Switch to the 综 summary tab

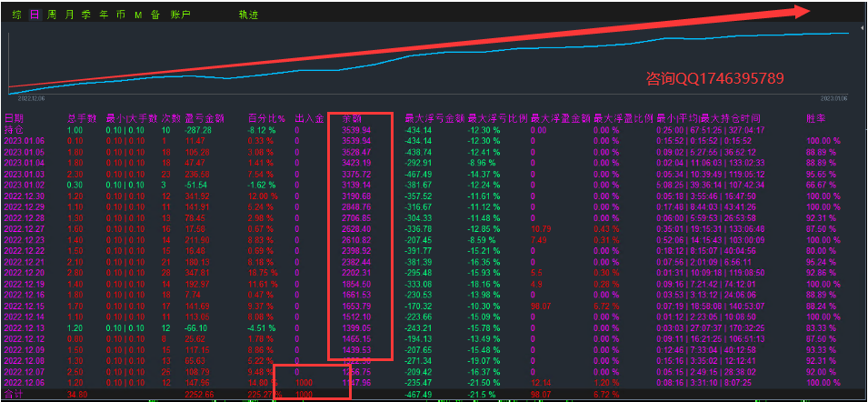click(17, 15)
